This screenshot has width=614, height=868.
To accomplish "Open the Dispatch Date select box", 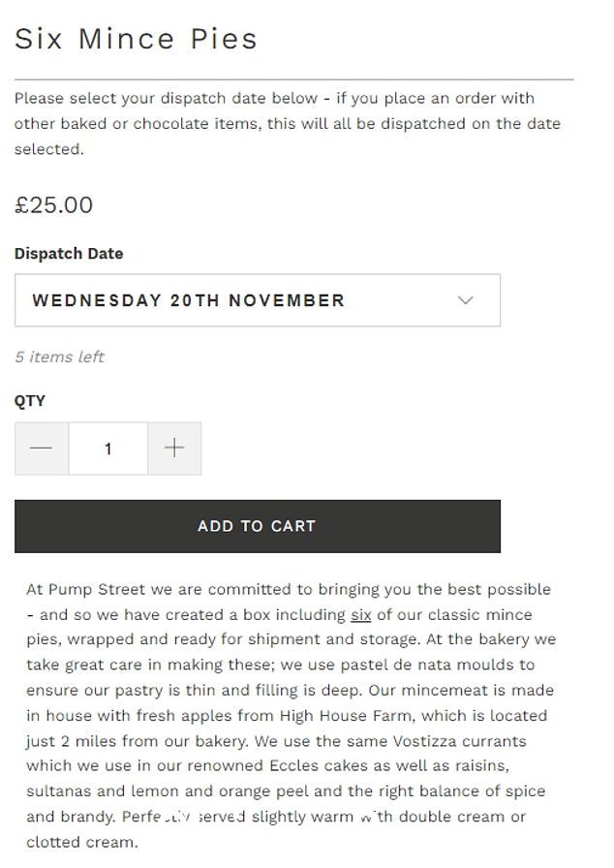I will click(x=258, y=300).
